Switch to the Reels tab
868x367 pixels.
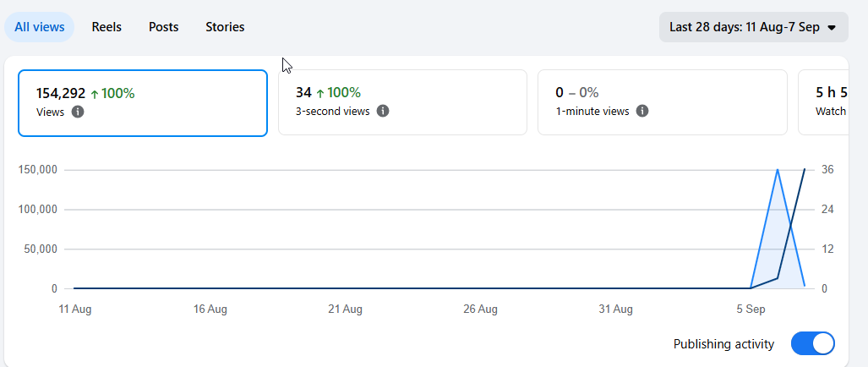(x=106, y=27)
